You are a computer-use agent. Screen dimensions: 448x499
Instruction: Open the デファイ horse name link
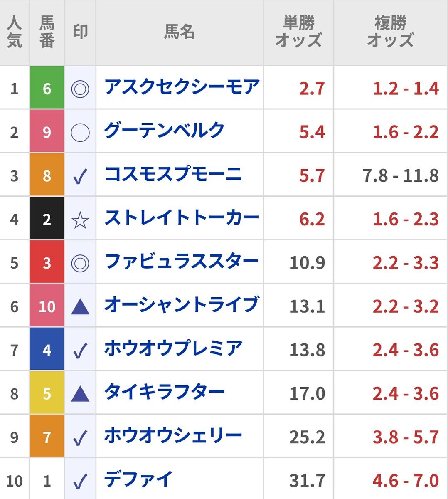[x=138, y=479]
